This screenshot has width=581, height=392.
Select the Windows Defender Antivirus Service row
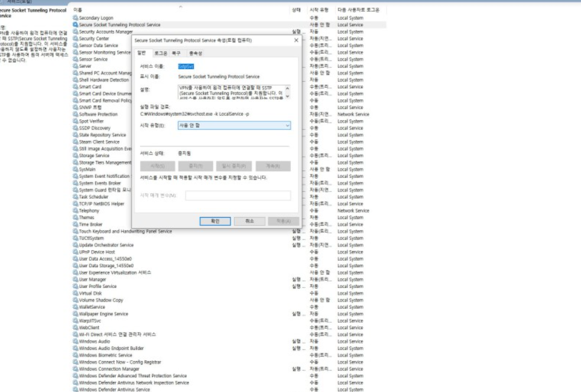229,390
